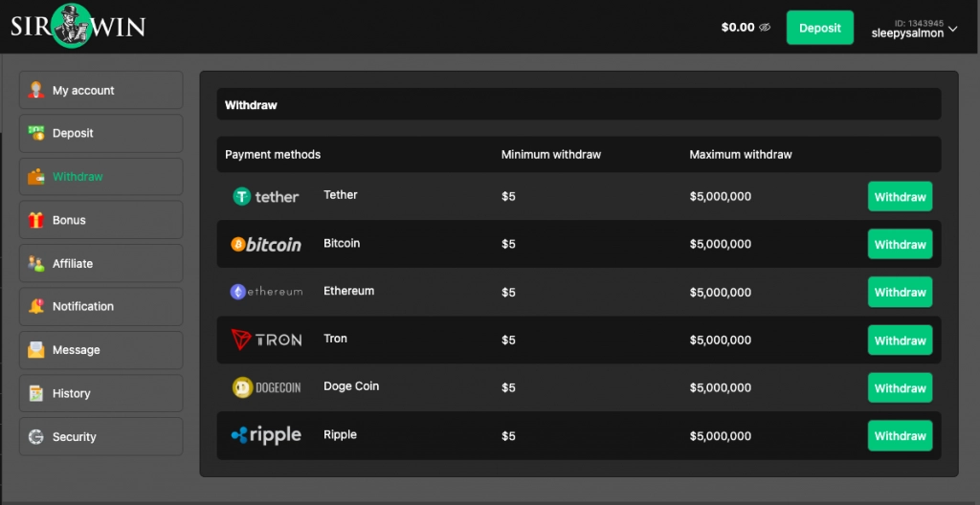Click the Ethereum logo in payment list

pos(266,292)
